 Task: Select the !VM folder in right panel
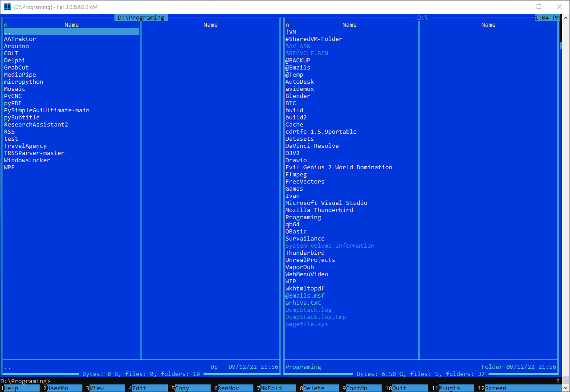tap(291, 32)
